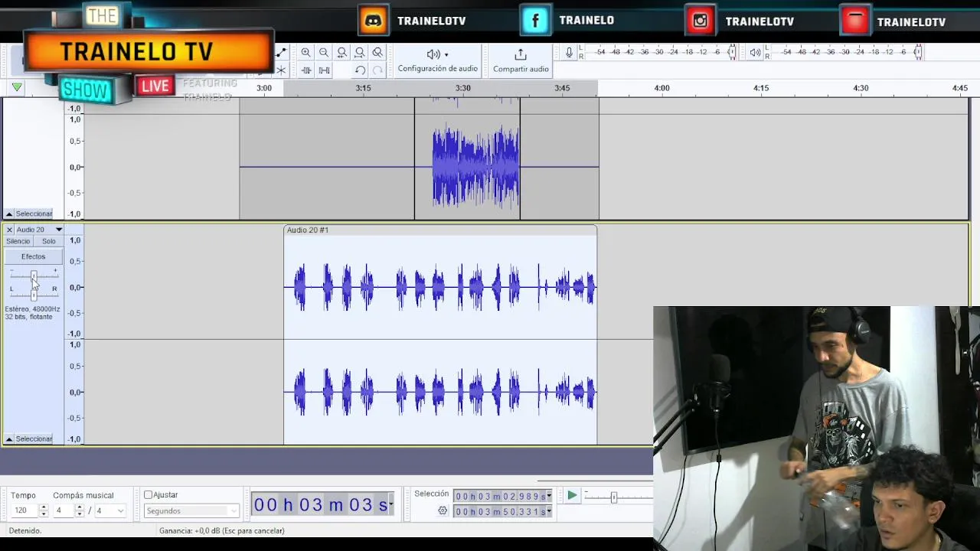
Task: Click the 4:00 mark on timeline ruler
Action: 661,88
